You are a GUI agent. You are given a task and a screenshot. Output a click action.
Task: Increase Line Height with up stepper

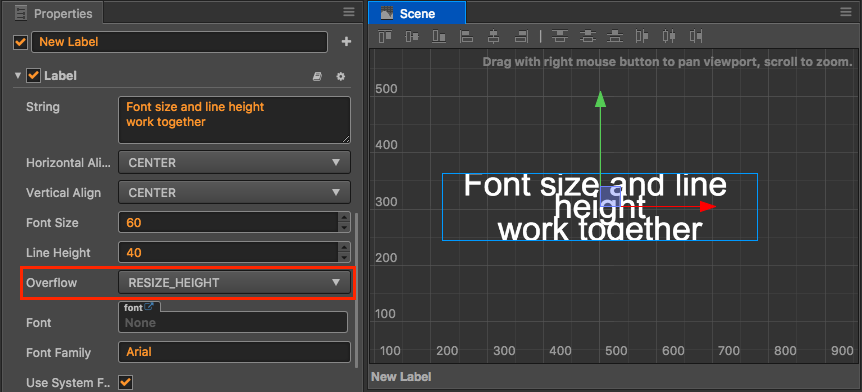point(344,247)
